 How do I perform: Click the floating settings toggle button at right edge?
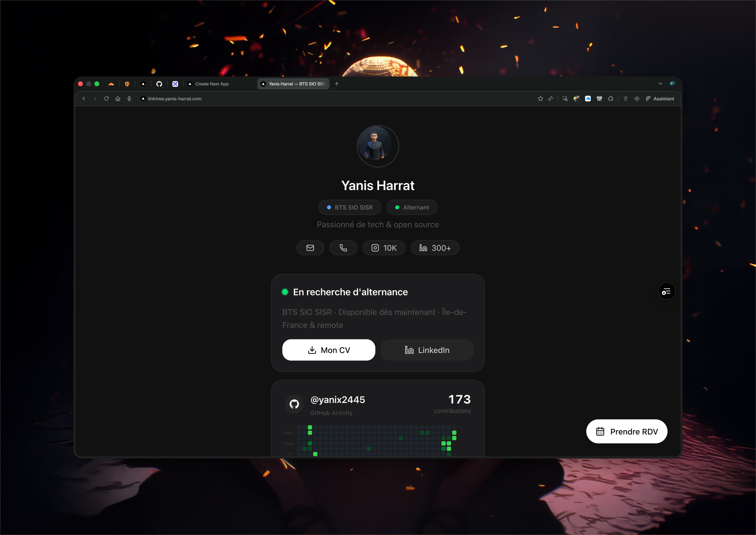coord(667,292)
